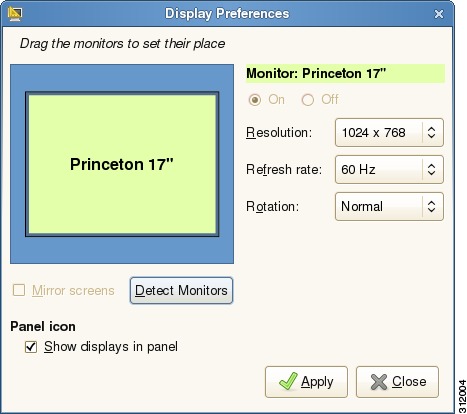Select the Princeton 17" monitor preview

point(122,164)
